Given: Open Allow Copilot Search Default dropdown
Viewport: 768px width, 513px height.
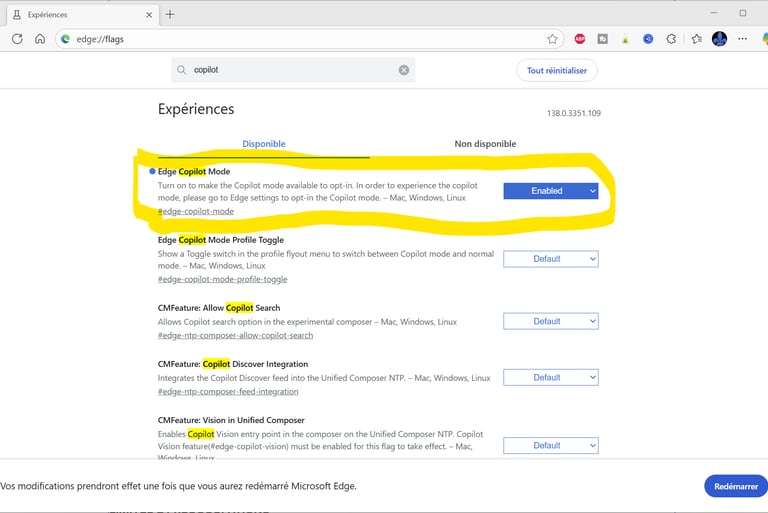Looking at the screenshot, I should click(x=551, y=321).
